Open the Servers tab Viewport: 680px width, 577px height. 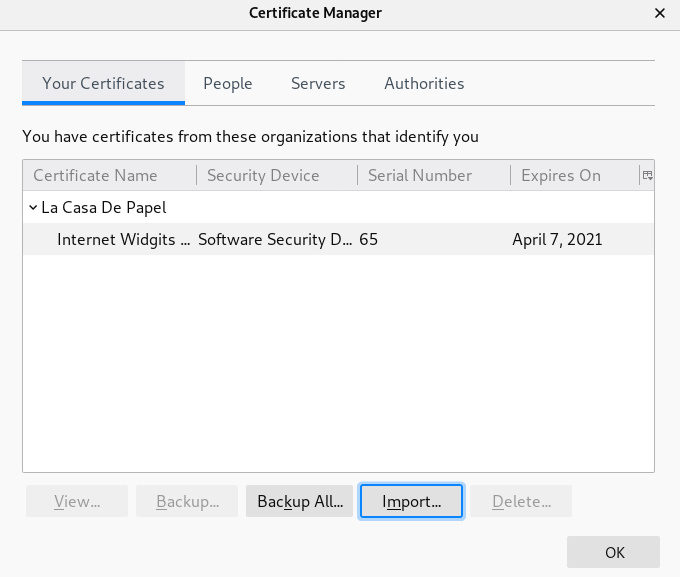click(x=318, y=84)
